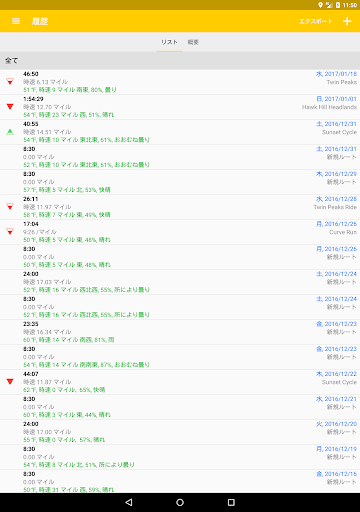Screen dimensions: 360x512
Task: Select weather line 54℉, 時速 23 マイル 西
Action: coord(68,115)
